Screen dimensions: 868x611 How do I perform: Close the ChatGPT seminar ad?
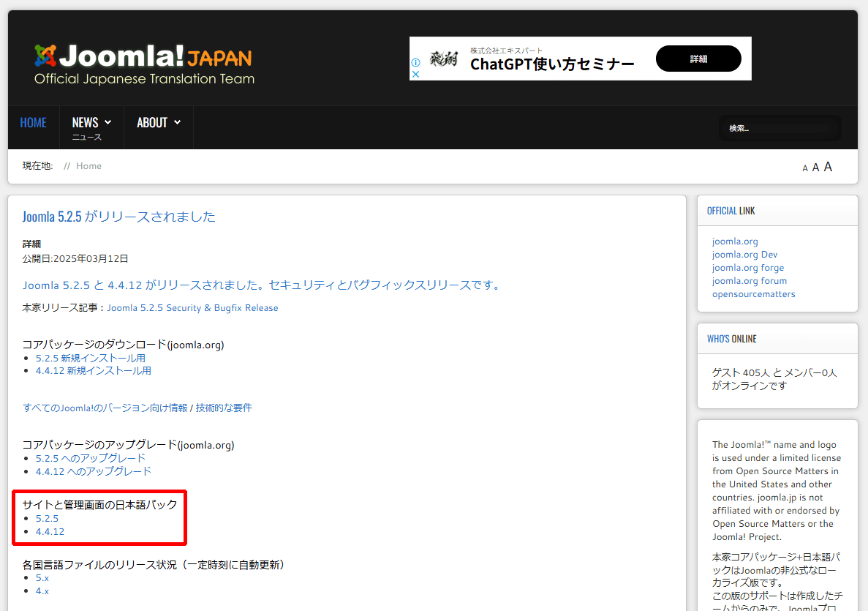[416, 74]
